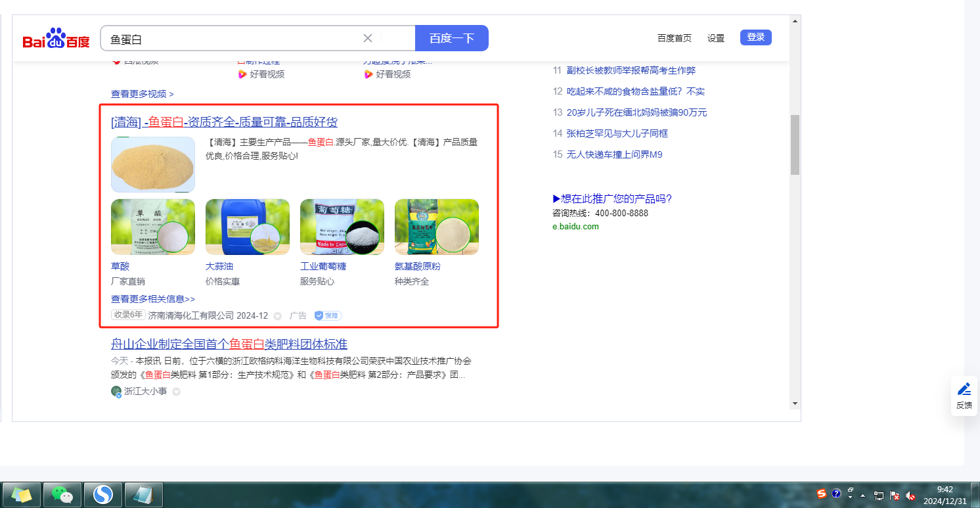Click the Baidu logo

56,39
